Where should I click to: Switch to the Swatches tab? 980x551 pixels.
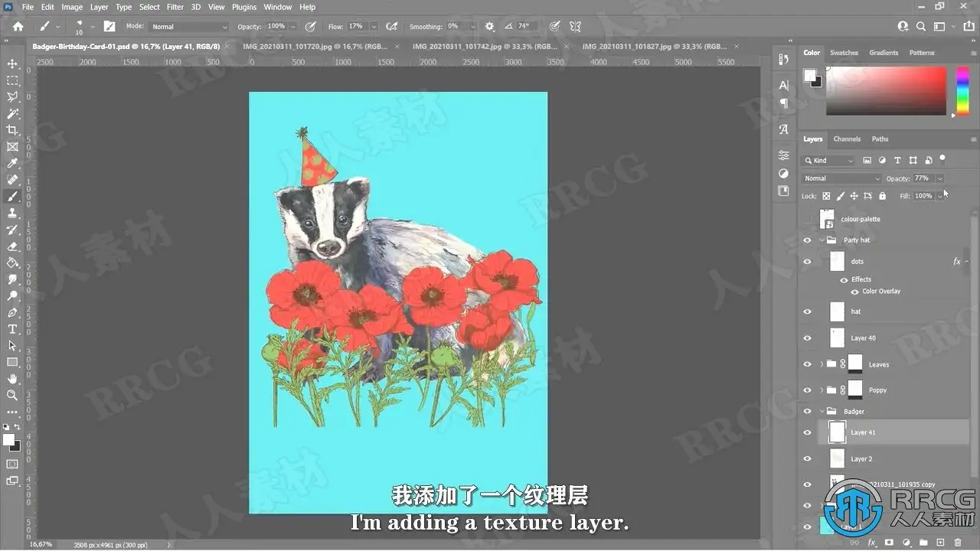pos(844,53)
